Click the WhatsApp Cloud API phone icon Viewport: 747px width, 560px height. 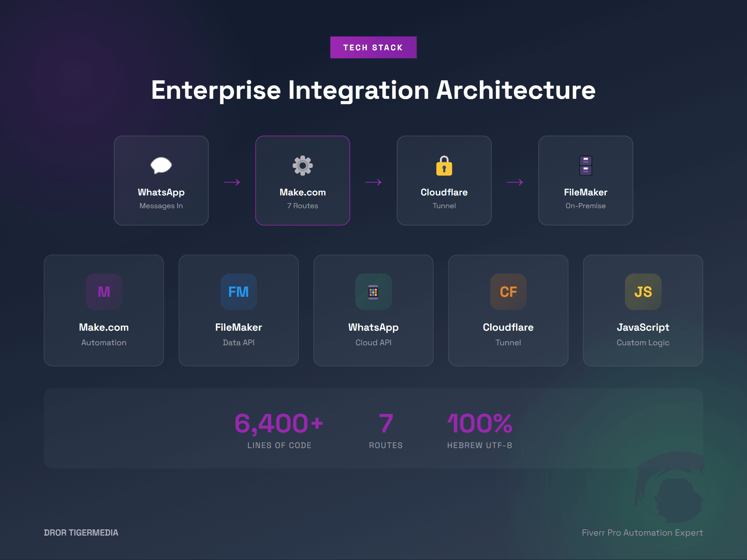tap(373, 292)
